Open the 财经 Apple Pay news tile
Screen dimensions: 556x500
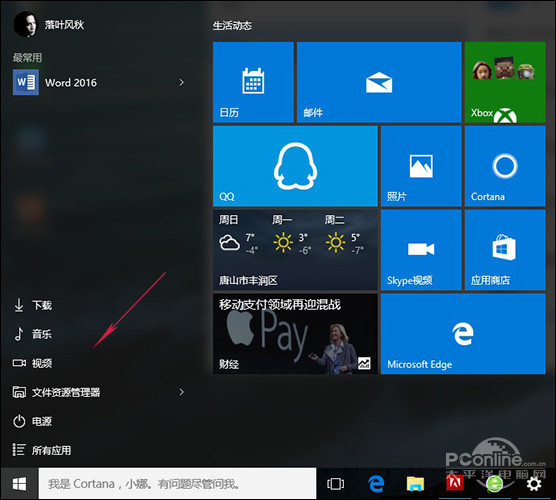[x=295, y=334]
